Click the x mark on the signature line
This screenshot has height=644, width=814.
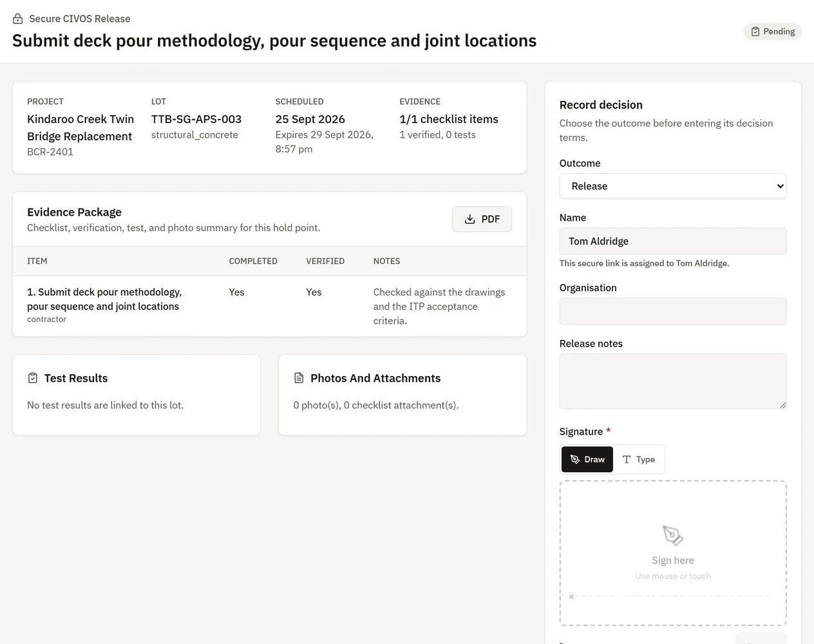tap(571, 597)
